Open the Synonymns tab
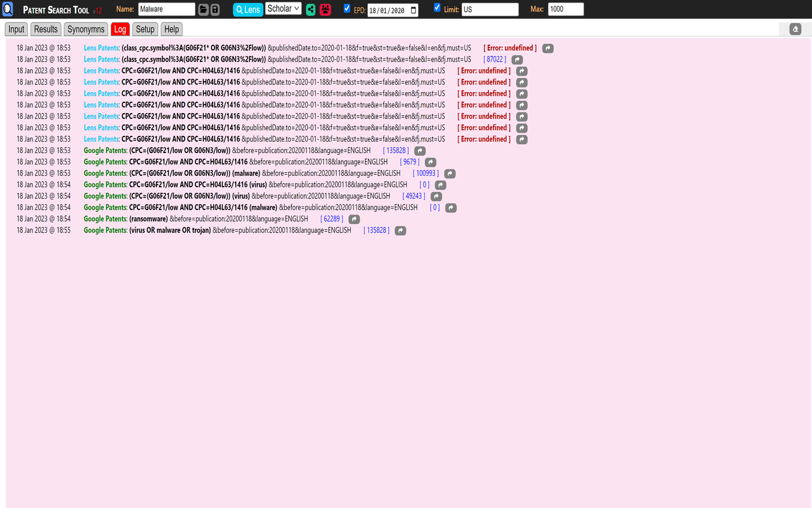812x508 pixels. [86, 29]
